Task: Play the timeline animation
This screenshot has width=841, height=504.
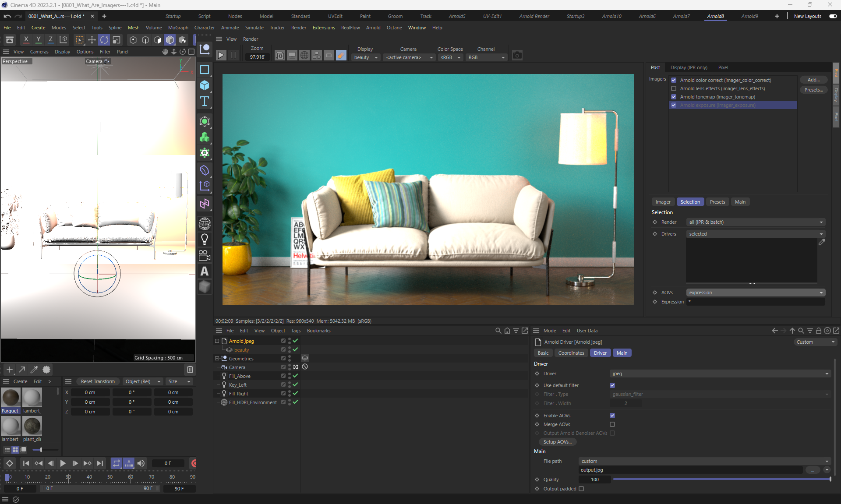Action: [63, 463]
